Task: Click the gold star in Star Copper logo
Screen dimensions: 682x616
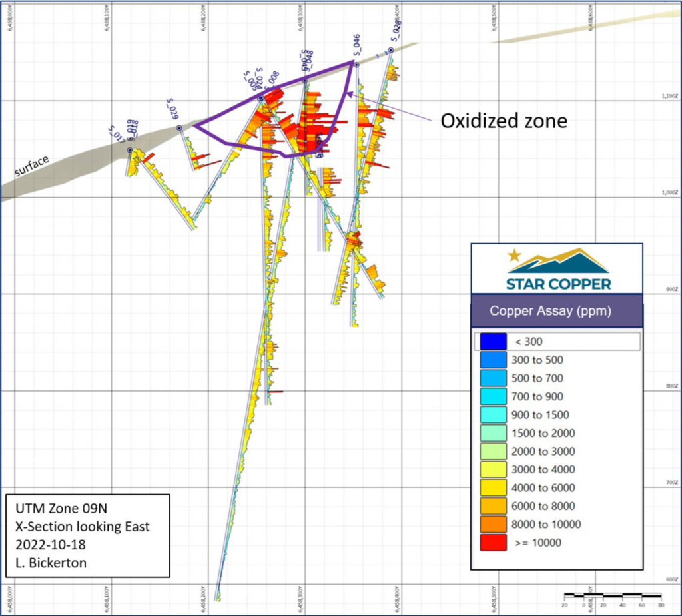Action: point(513,255)
